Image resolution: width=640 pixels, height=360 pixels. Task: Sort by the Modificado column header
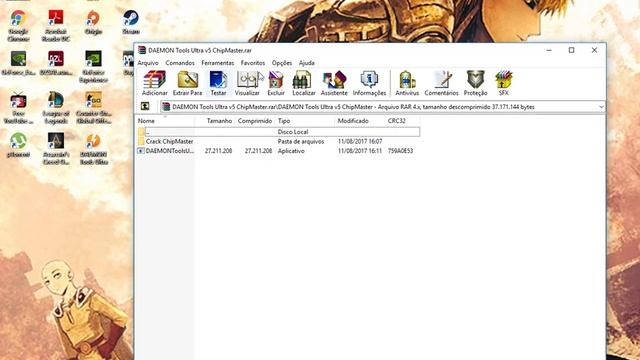coord(360,121)
